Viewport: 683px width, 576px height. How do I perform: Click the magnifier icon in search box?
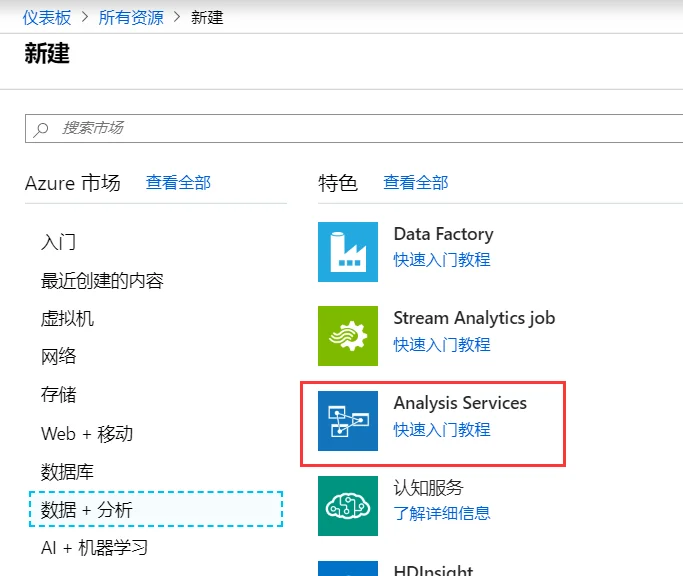click(x=41, y=129)
